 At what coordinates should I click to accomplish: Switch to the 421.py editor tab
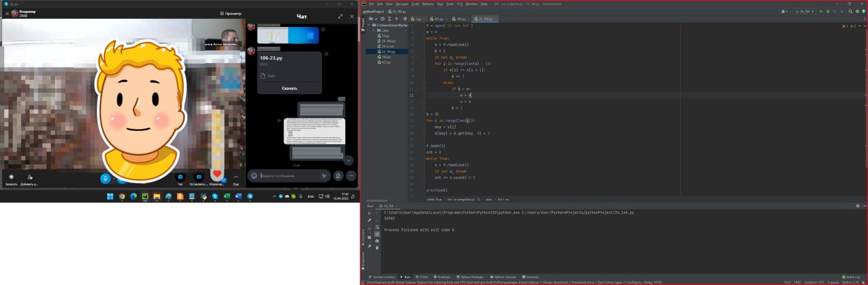pos(438,19)
